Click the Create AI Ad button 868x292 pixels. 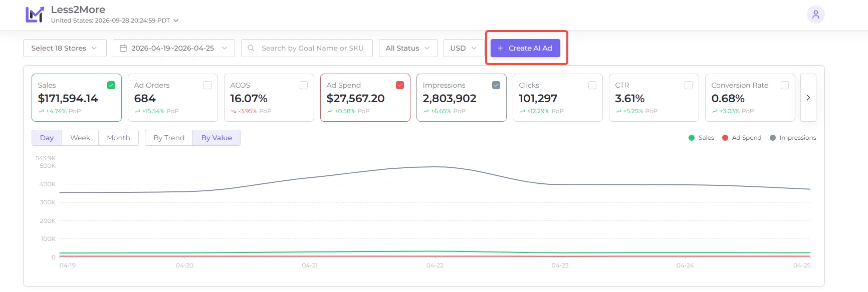tap(525, 48)
